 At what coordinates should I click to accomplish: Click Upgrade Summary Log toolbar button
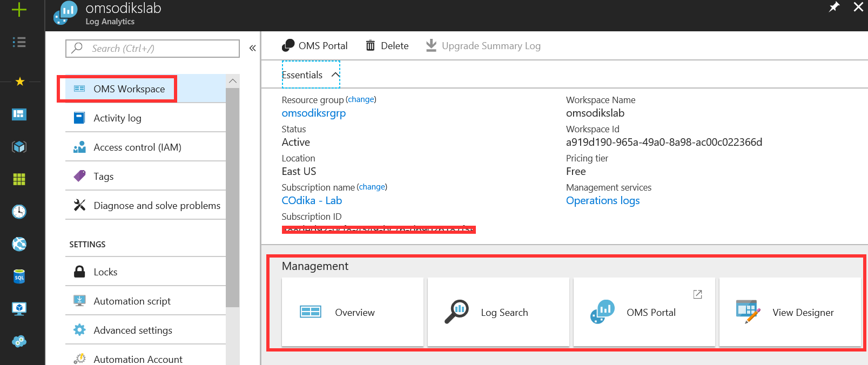(x=483, y=46)
